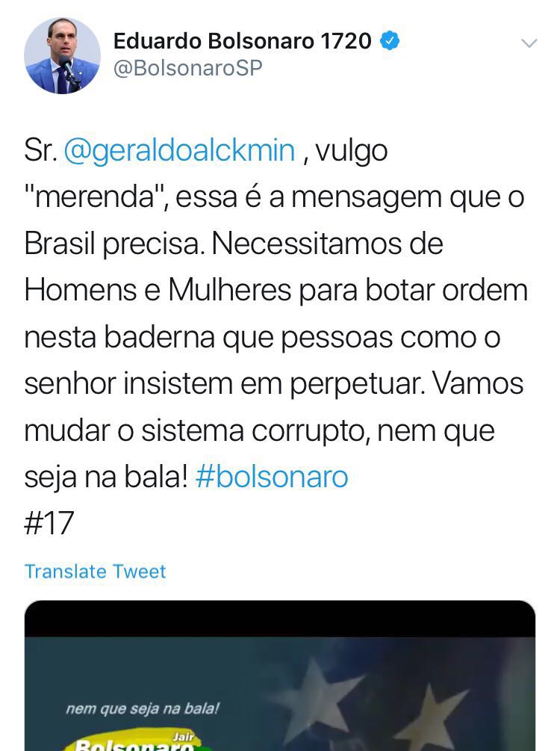Click the blue verified badge

(x=390, y=41)
